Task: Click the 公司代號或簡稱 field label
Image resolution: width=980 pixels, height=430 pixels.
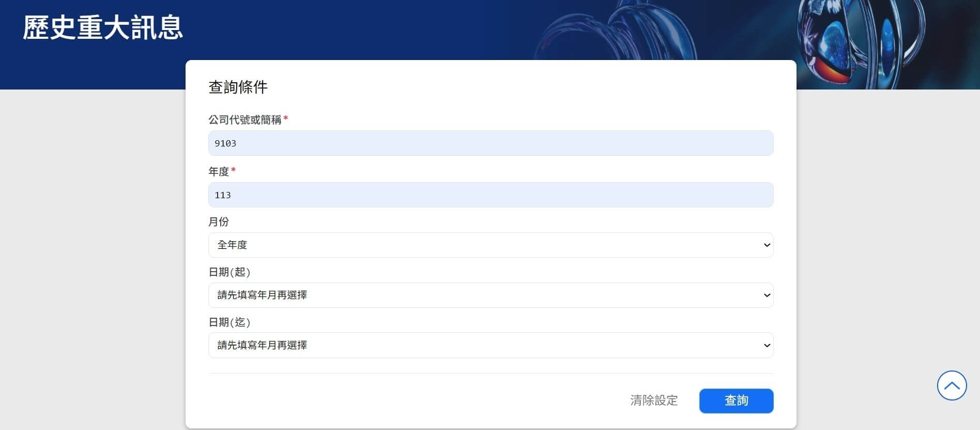Action: [244, 120]
